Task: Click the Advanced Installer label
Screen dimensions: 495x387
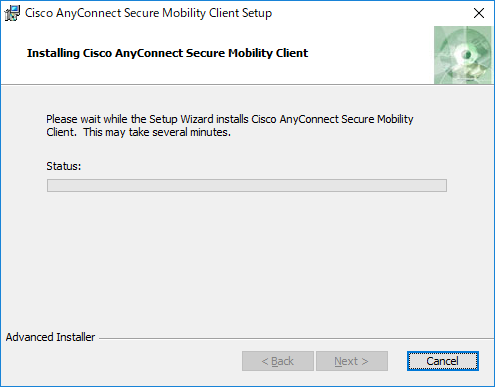Action: click(50, 337)
